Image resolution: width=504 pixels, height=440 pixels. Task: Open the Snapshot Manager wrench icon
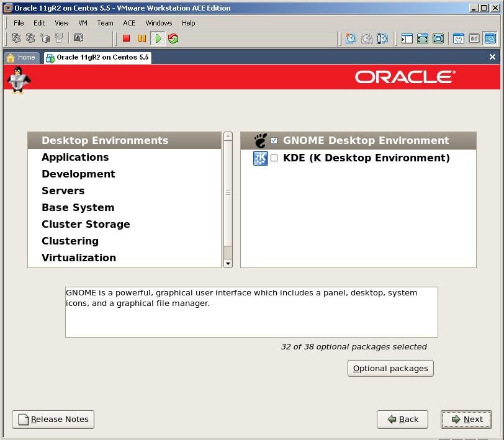(x=382, y=38)
